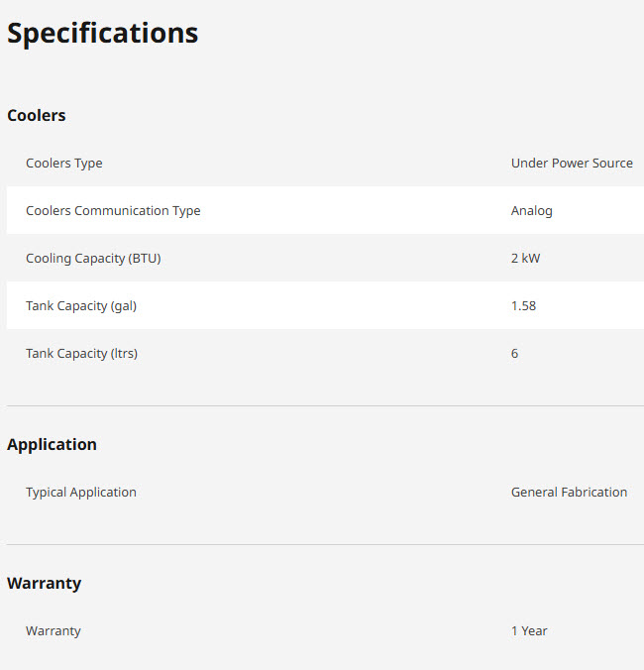Select the Coolers section heading

pos(37,115)
